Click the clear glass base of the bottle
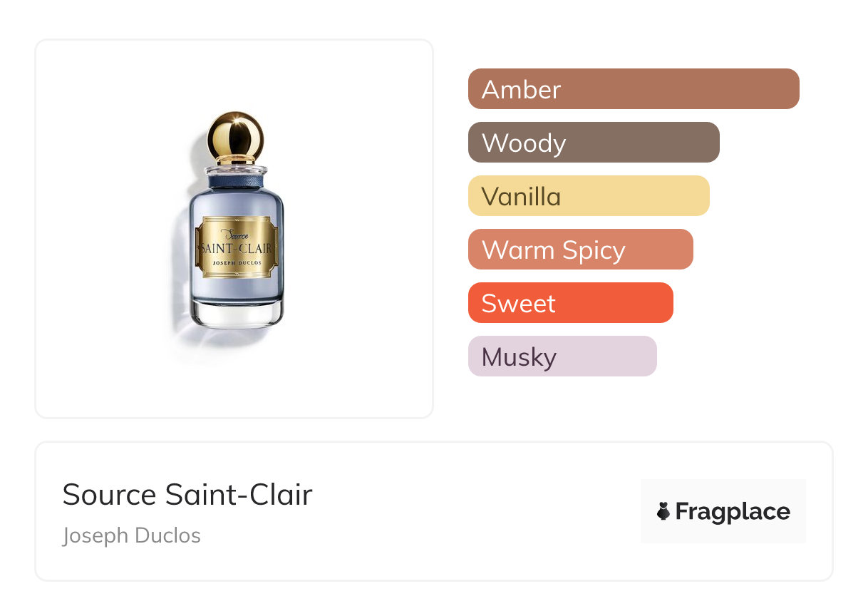The width and height of the screenshot is (868, 616). coord(236,314)
